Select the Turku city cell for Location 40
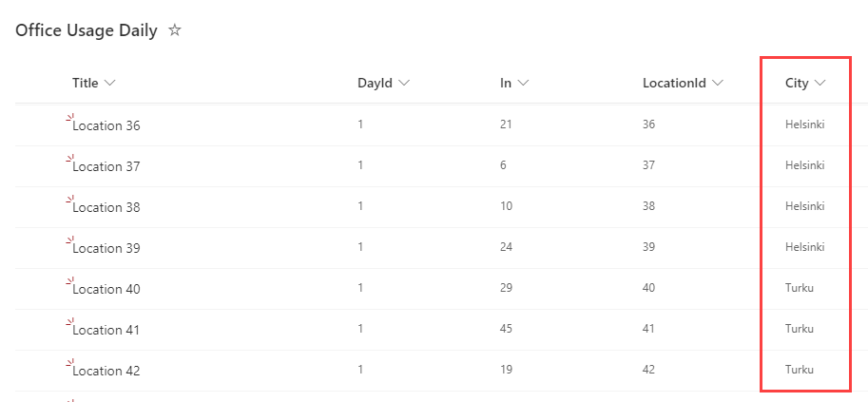868x402 pixels. coord(800,288)
